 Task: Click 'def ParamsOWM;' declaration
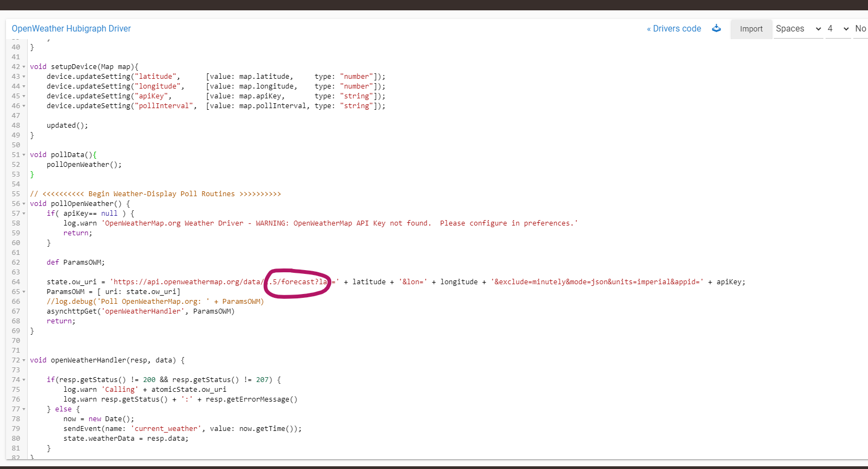(x=76, y=262)
